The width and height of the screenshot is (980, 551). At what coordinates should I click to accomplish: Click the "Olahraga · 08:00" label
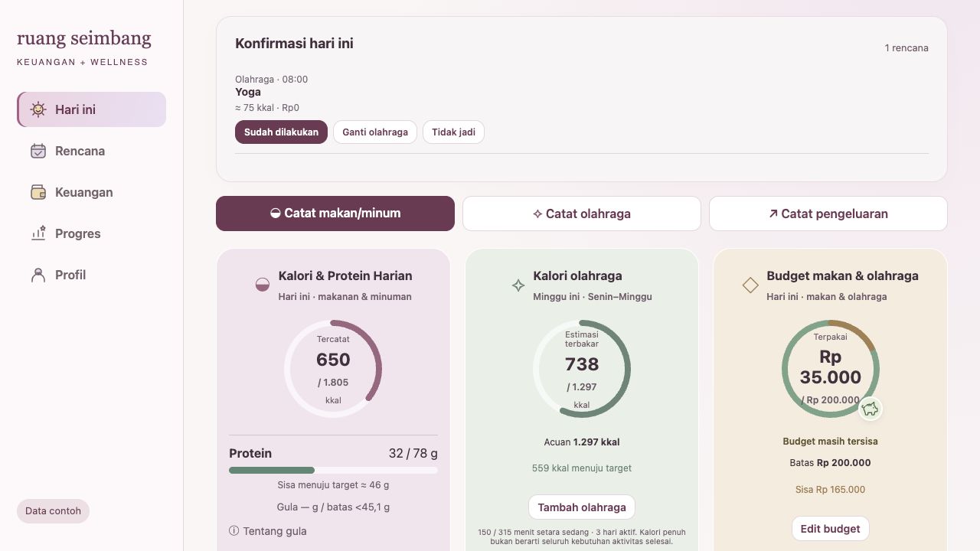272,80
